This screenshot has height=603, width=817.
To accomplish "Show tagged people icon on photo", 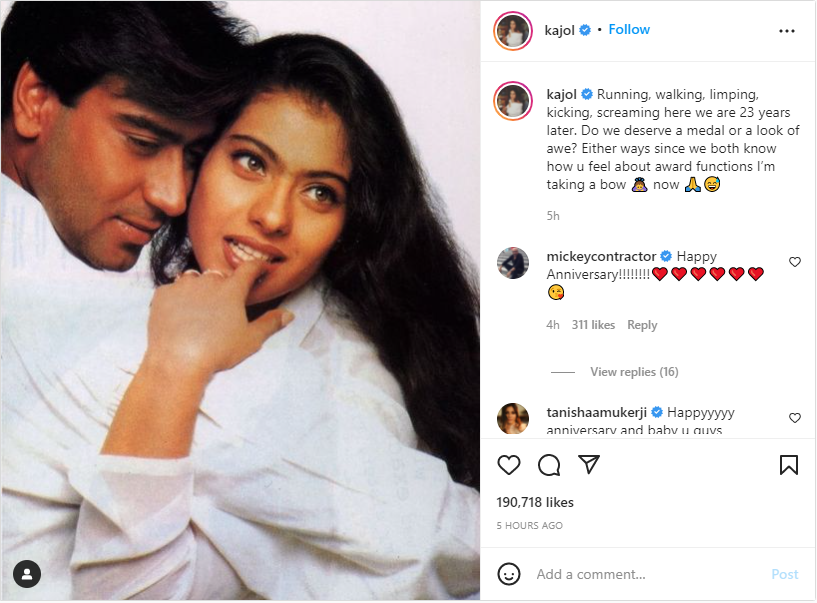I will (x=27, y=574).
